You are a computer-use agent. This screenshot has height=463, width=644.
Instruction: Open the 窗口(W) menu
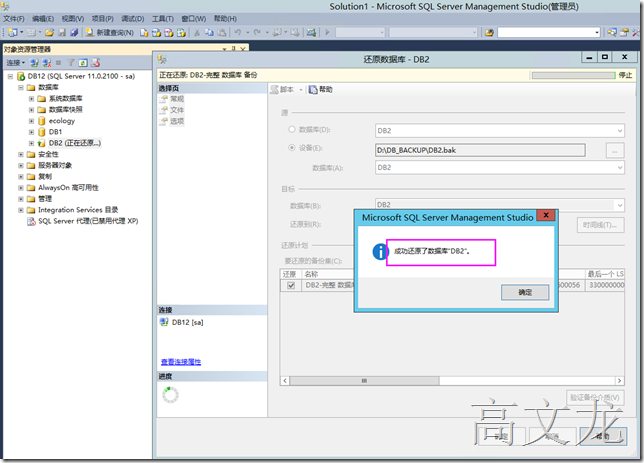pyautogui.click(x=193, y=18)
